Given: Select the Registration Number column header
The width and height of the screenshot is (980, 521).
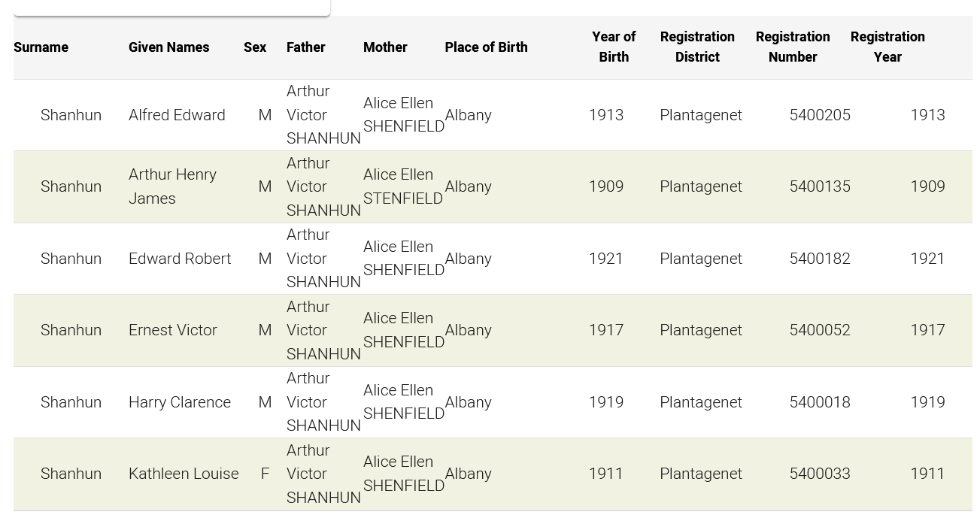Looking at the screenshot, I should coord(793,47).
